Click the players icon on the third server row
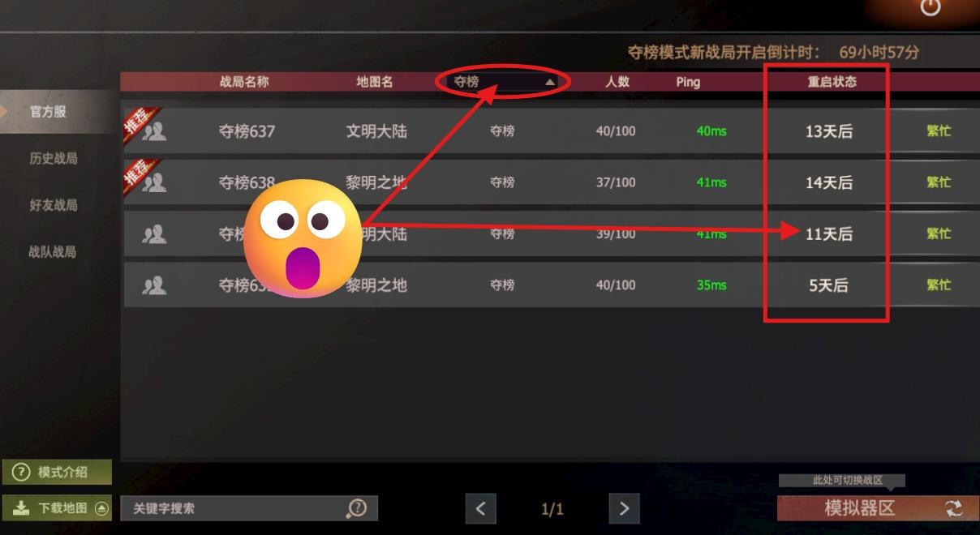Screen dimensions: 980x535 pos(154,234)
